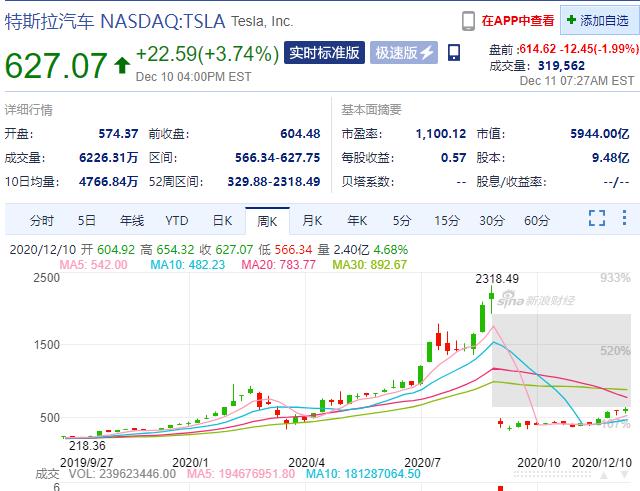The image size is (640, 491).
Task: Select the 5分 interval tab
Action: [x=402, y=221]
